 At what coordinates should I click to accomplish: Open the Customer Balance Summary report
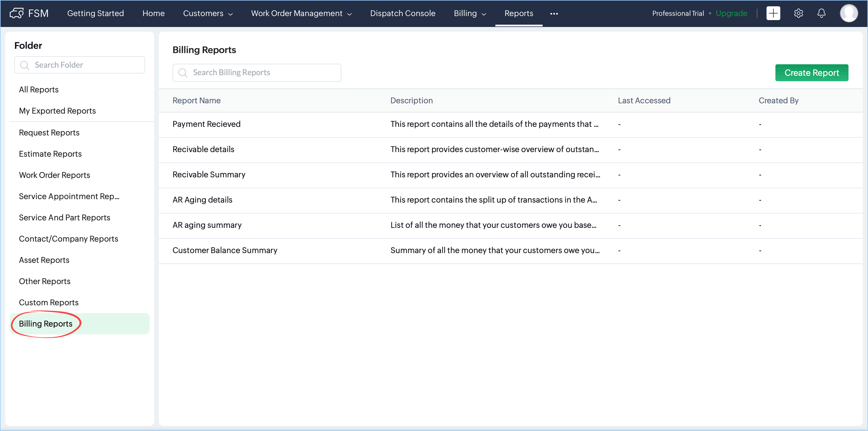pyautogui.click(x=225, y=250)
